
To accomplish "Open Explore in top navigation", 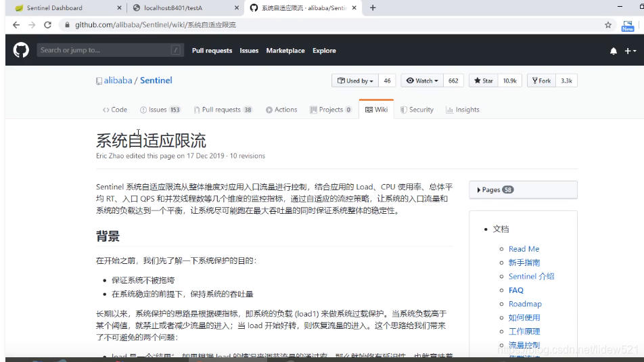I will click(324, 51).
